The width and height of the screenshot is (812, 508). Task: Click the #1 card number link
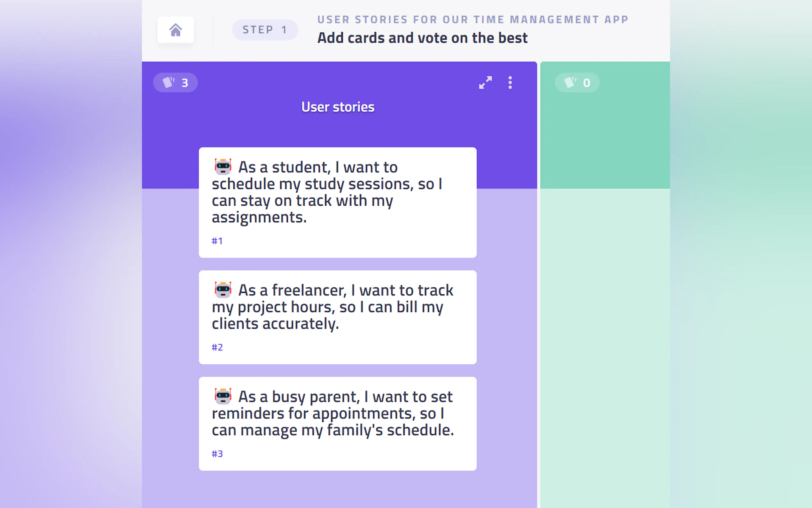[217, 241]
